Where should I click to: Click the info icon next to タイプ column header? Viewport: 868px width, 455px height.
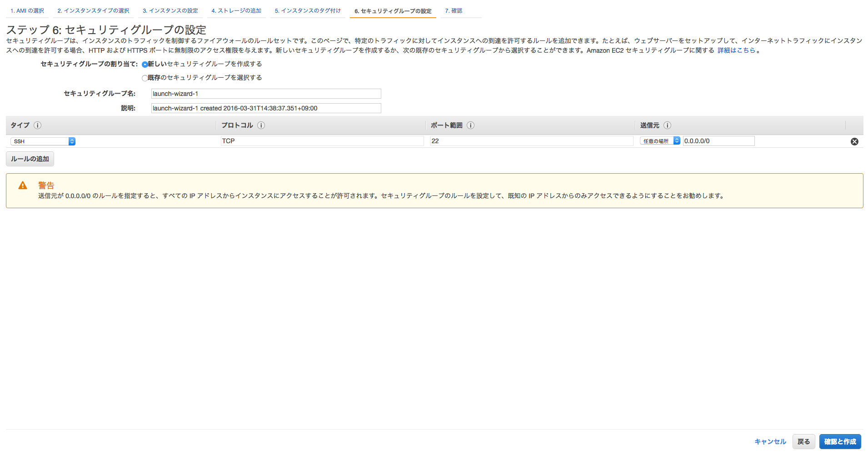38,125
